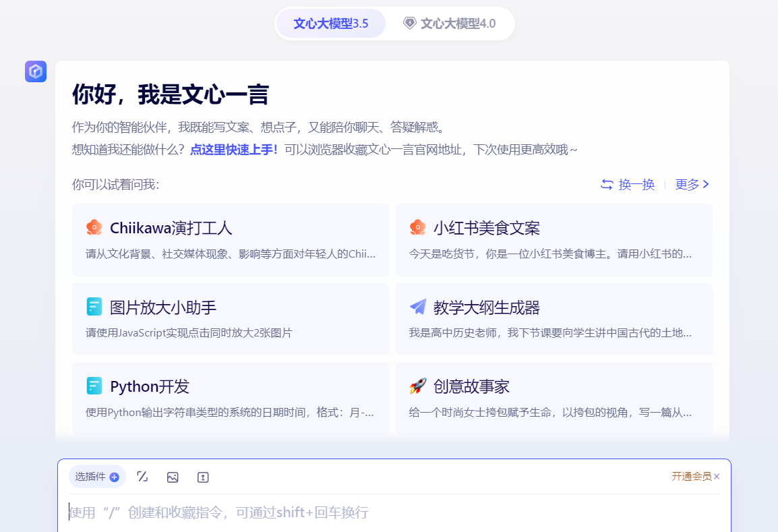
Task: Focus the message input field
Action: 394,512
